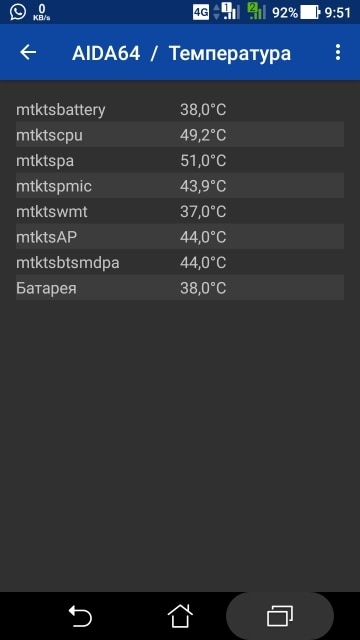Viewport: 360px width, 640px height.
Task: Tap the Android back navigation button
Action: click(80, 616)
